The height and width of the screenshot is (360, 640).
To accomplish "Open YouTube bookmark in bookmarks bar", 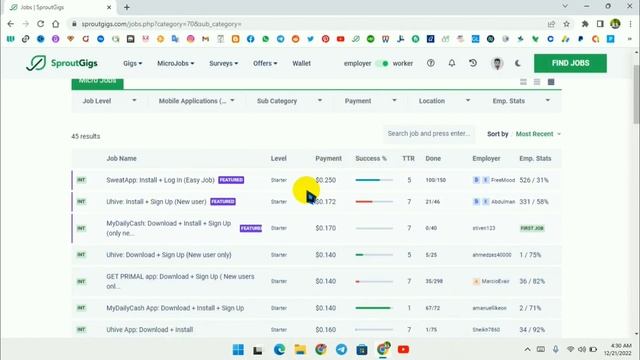I will click(340, 39).
